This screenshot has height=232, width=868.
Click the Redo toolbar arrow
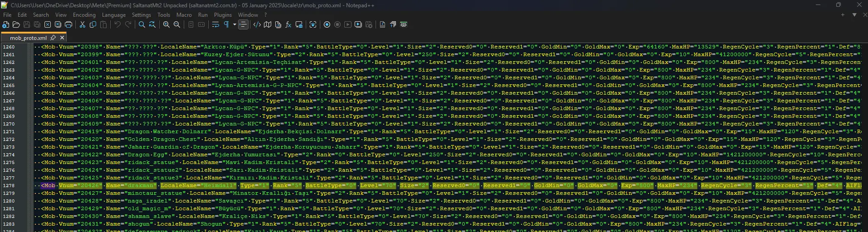[x=128, y=24]
